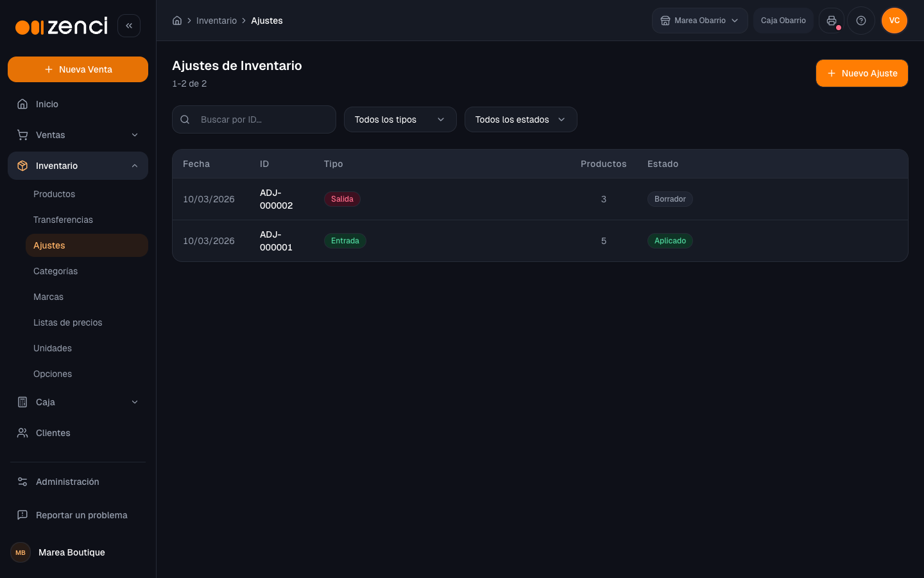Create a Nuevo Ajuste
The width and height of the screenshot is (924, 578).
(x=862, y=73)
